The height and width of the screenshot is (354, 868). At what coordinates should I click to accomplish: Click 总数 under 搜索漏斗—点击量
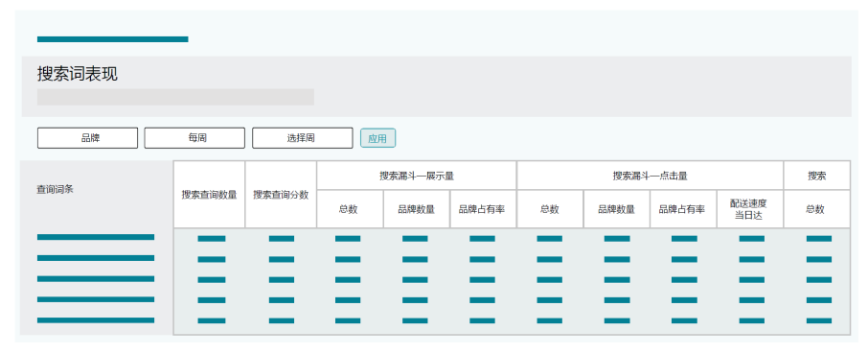click(550, 209)
